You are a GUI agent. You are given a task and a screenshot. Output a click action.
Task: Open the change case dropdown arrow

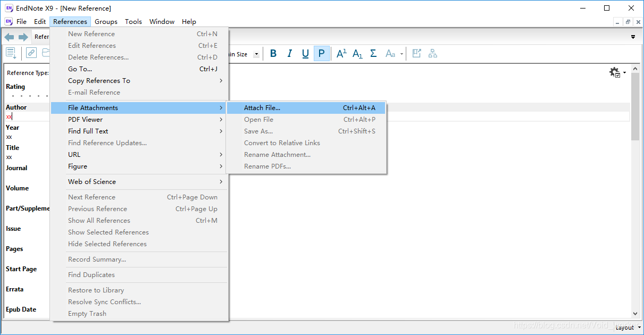coord(402,54)
